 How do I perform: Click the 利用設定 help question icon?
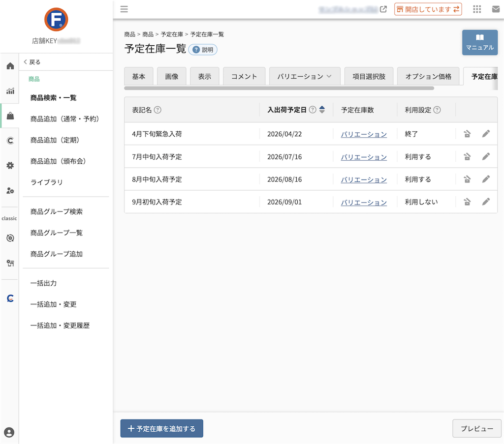coord(437,110)
